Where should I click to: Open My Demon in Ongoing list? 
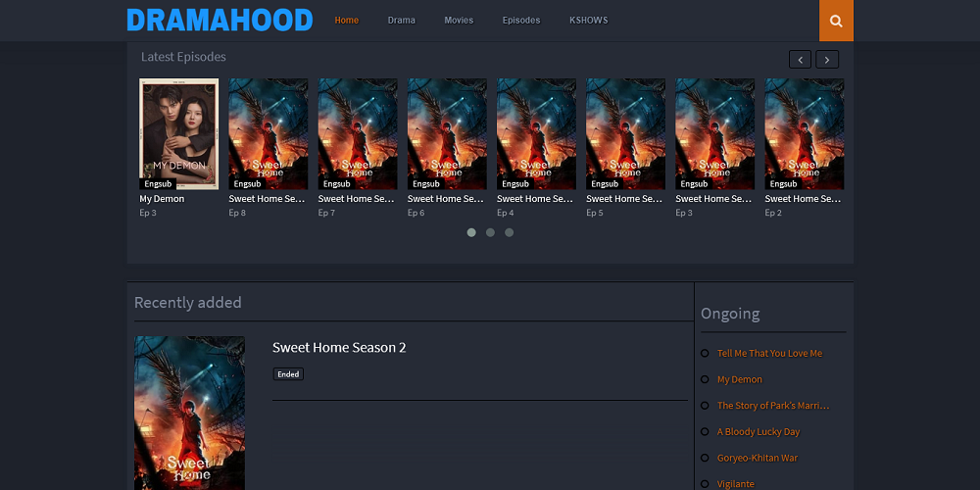point(739,379)
